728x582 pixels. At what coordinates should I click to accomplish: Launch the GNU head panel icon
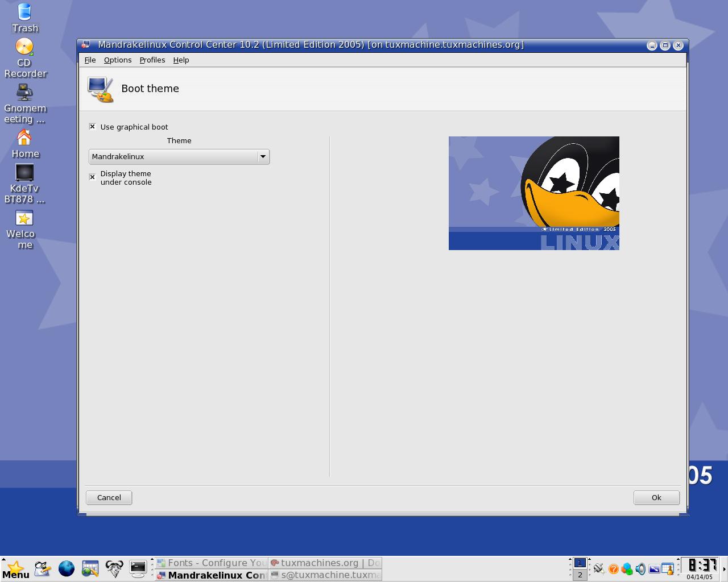(x=114, y=568)
